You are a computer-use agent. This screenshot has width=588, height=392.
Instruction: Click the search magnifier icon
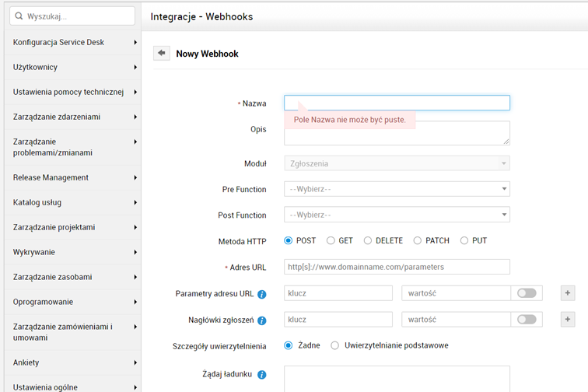(19, 16)
